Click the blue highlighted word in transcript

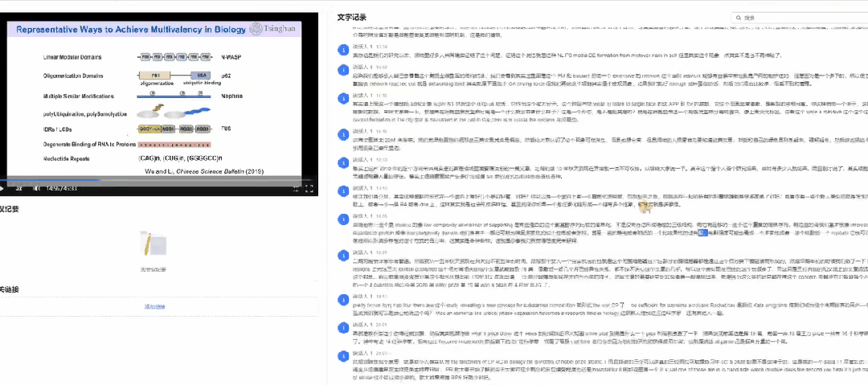702,233
